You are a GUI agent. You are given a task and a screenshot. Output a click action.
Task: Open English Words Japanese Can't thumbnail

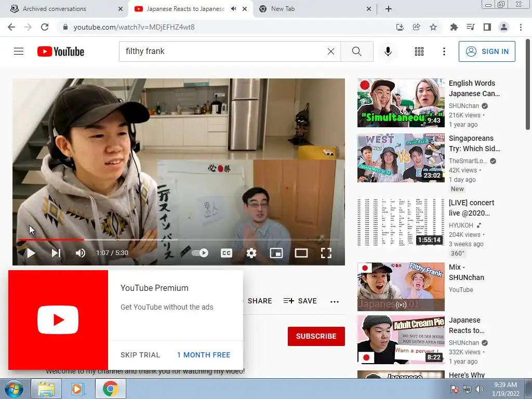point(401,103)
